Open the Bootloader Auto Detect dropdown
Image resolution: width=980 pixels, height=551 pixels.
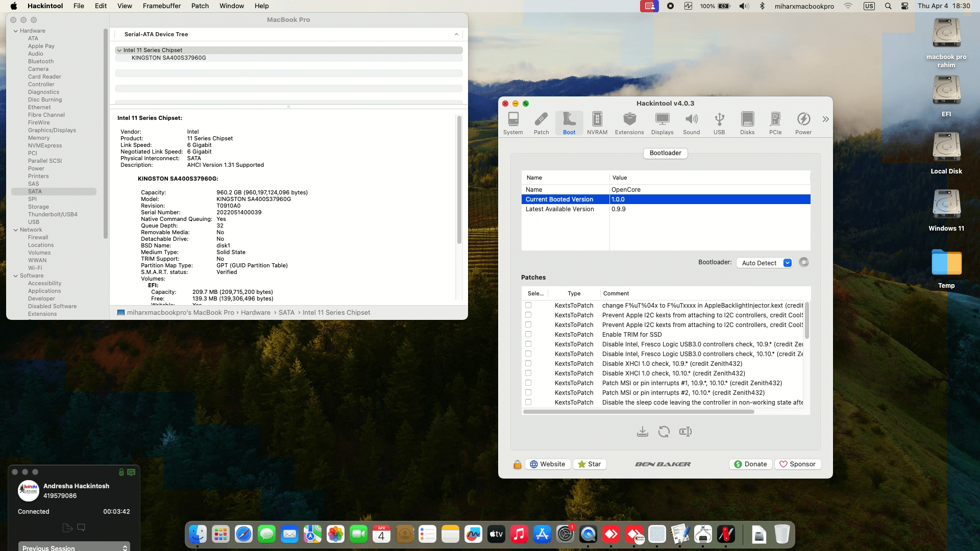[x=764, y=263]
